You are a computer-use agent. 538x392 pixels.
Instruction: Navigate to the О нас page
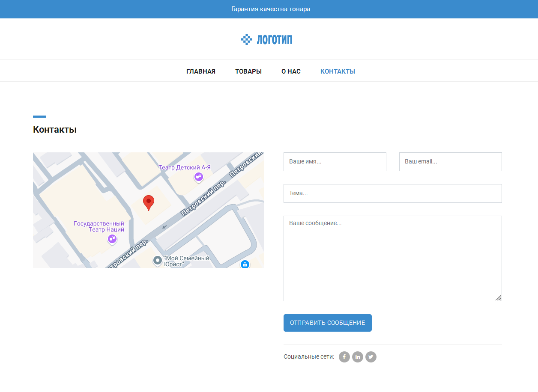coord(291,71)
